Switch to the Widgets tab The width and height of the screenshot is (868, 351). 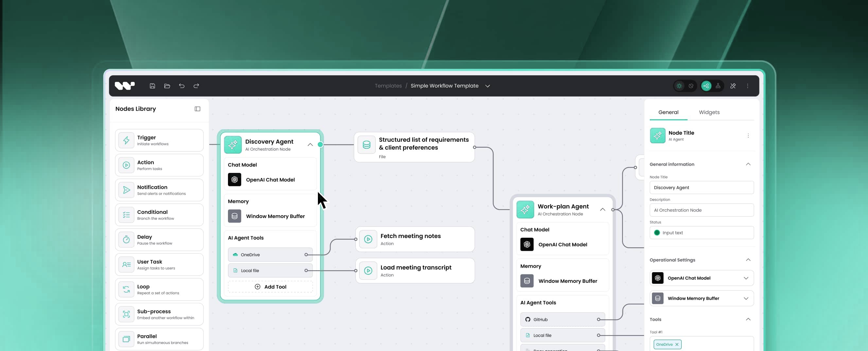coord(709,112)
